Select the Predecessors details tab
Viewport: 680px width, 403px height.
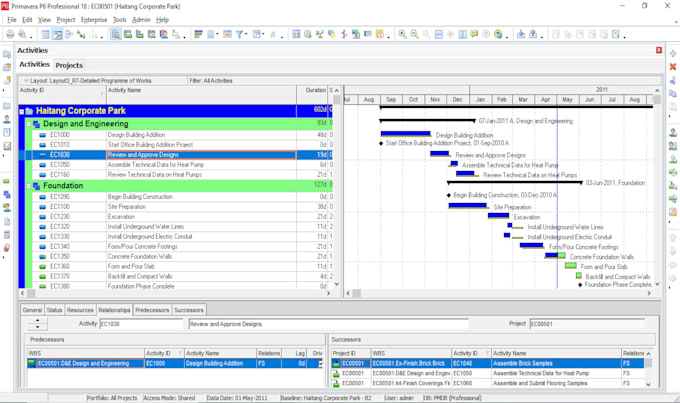pos(152,310)
